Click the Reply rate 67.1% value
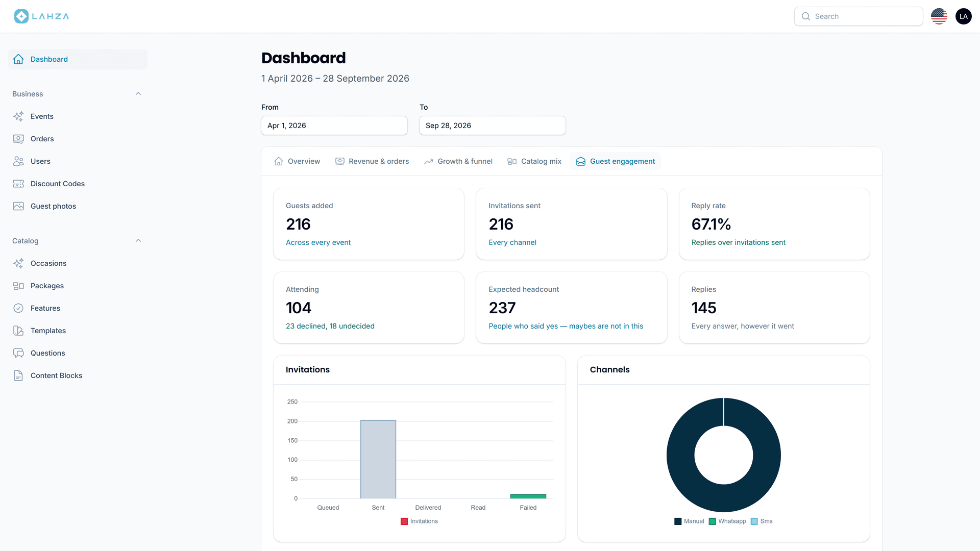This screenshot has width=980, height=551. (x=711, y=224)
